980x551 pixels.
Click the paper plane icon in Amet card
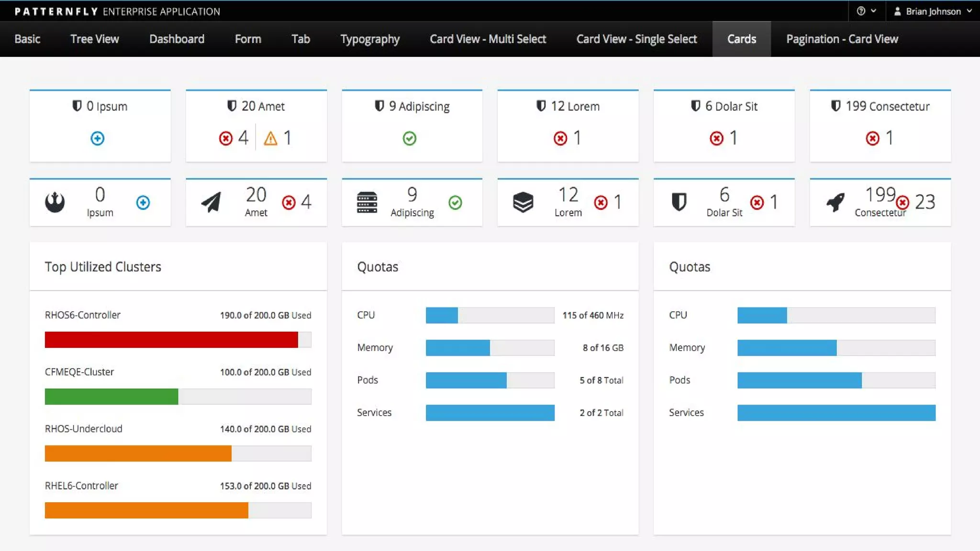click(x=211, y=202)
